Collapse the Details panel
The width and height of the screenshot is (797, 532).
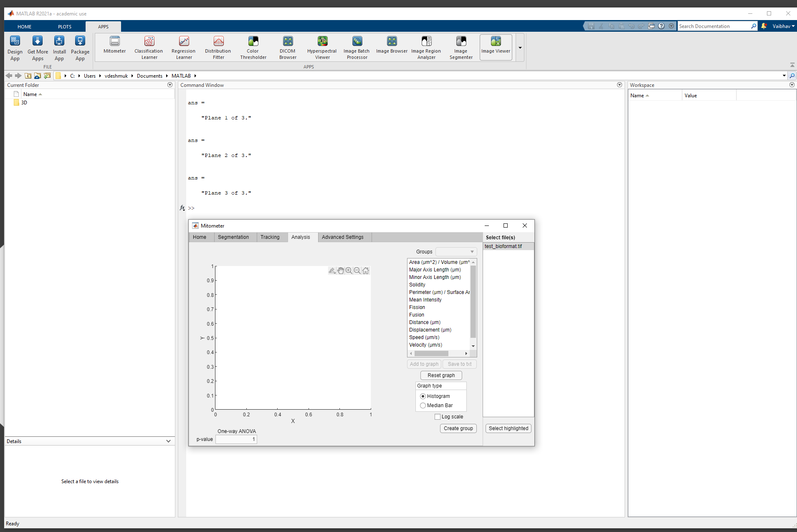(168, 441)
